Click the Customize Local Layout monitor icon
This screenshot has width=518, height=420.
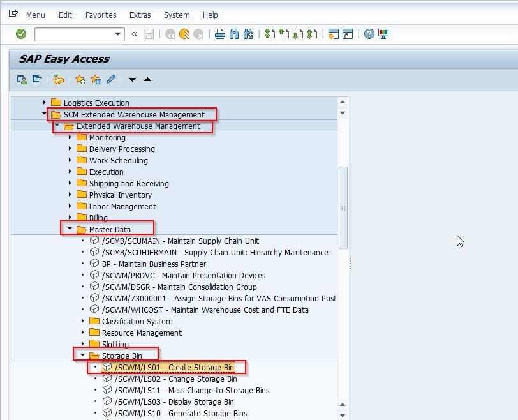point(383,34)
